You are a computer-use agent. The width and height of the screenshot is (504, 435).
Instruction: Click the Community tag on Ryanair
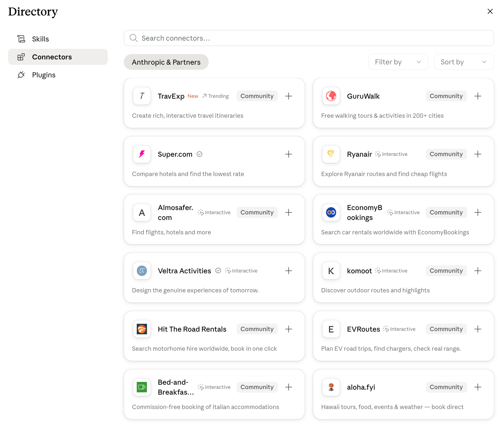446,154
